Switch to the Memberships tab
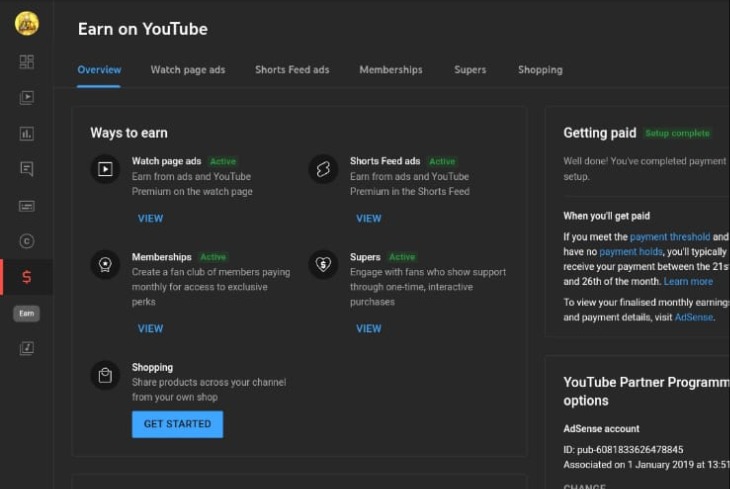The image size is (730, 489). pos(391,70)
